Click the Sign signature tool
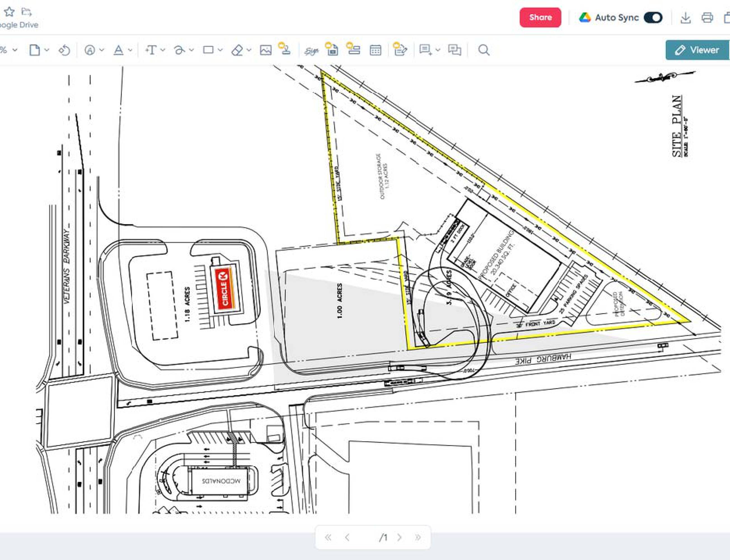The image size is (730, 560). [x=312, y=51]
